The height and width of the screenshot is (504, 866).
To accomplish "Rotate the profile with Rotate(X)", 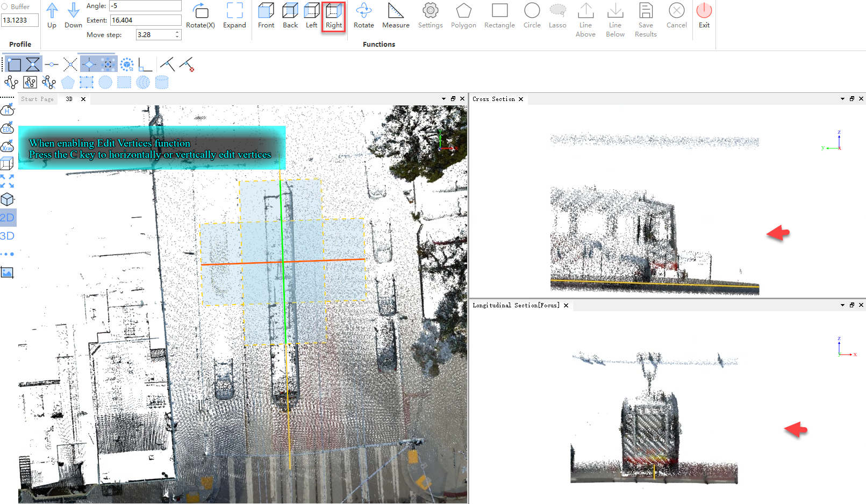I will [201, 15].
